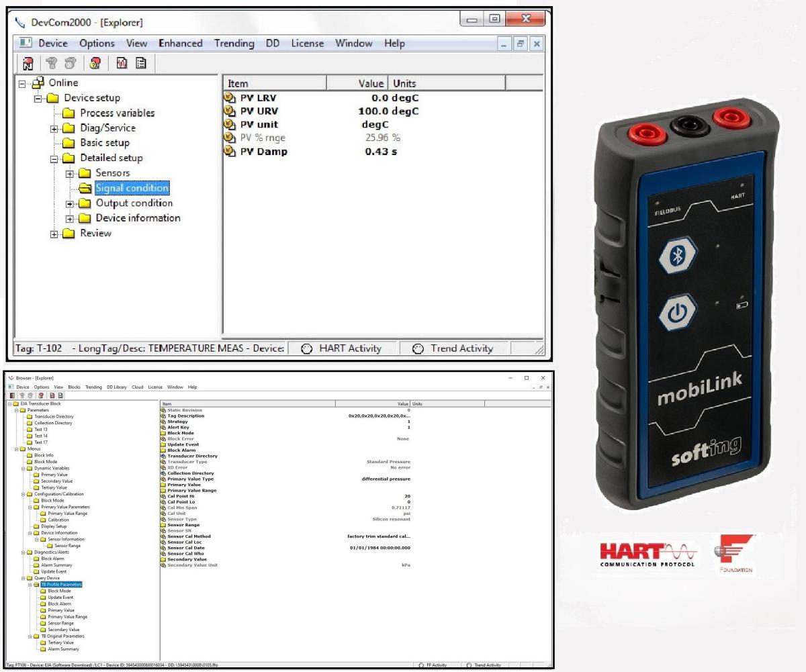Screen dimensions: 806x672
Task: Click the chart toolbar icon in DevCom2000
Action: pyautogui.click(x=123, y=64)
